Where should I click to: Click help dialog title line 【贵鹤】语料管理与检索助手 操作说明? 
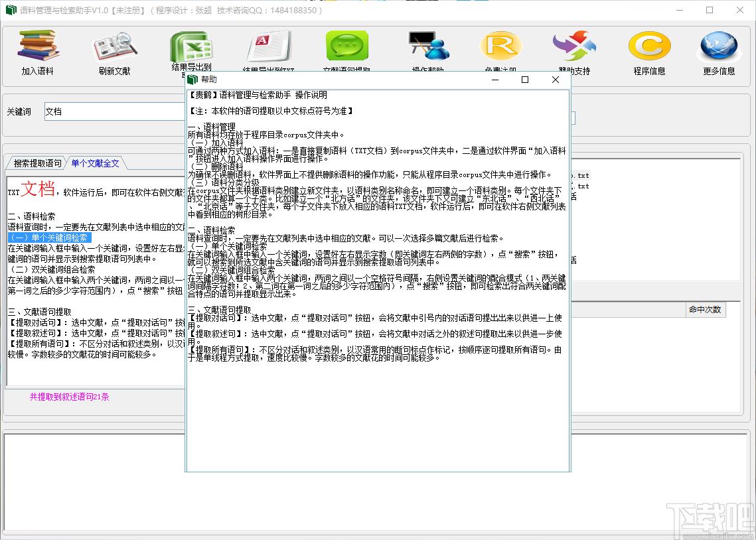258,95
